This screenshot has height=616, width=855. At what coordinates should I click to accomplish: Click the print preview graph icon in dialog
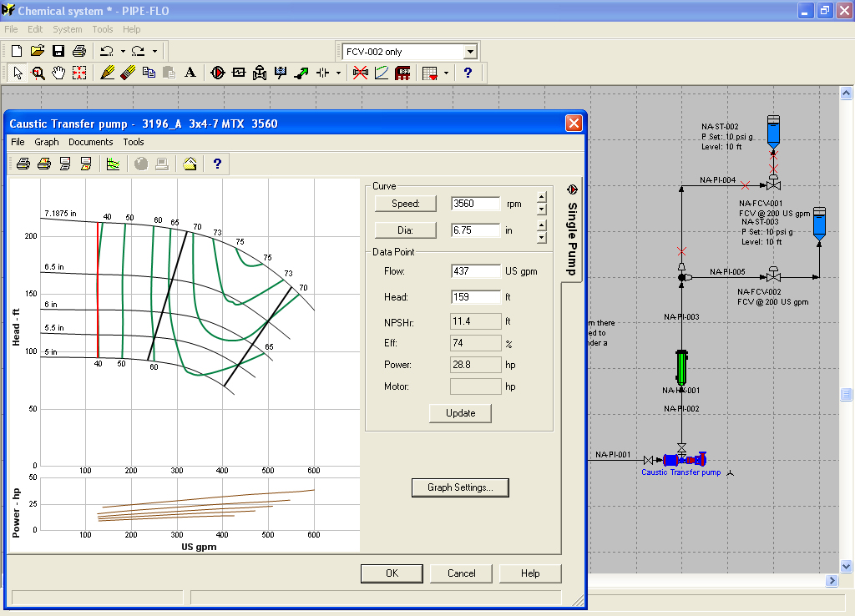pyautogui.click(x=44, y=164)
